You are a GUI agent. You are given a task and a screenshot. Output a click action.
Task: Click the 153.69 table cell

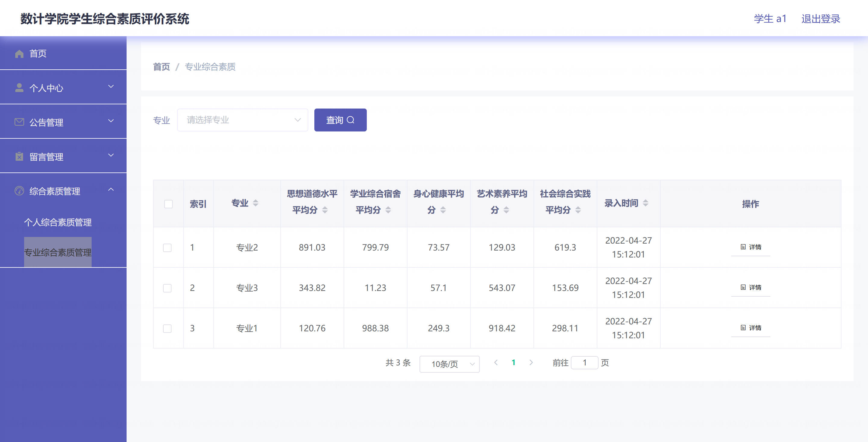[565, 288]
